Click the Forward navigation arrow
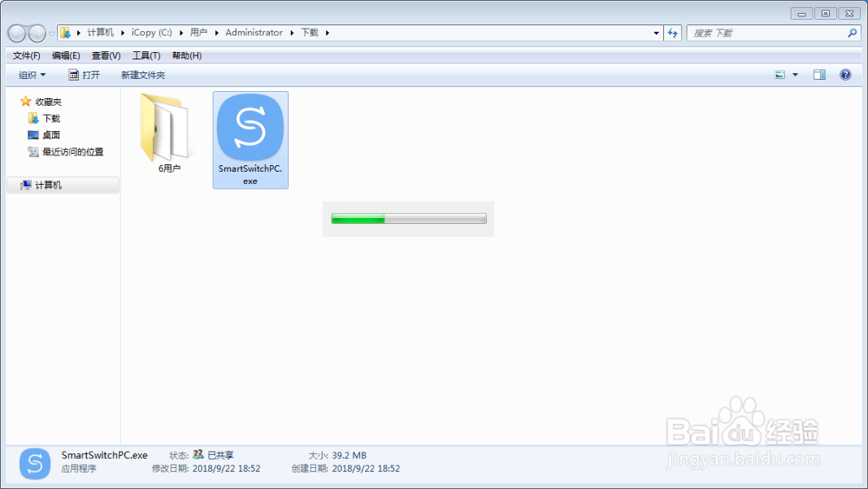The image size is (868, 489). click(x=37, y=33)
